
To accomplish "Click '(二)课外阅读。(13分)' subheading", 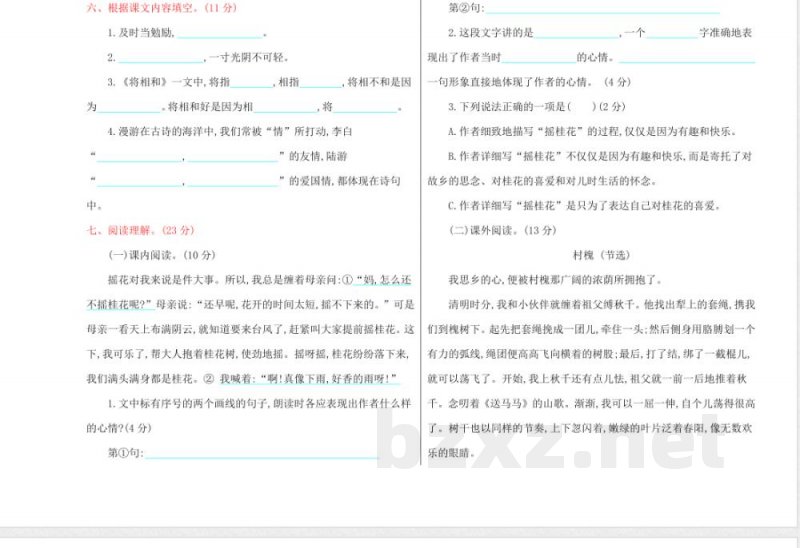I will [502, 230].
